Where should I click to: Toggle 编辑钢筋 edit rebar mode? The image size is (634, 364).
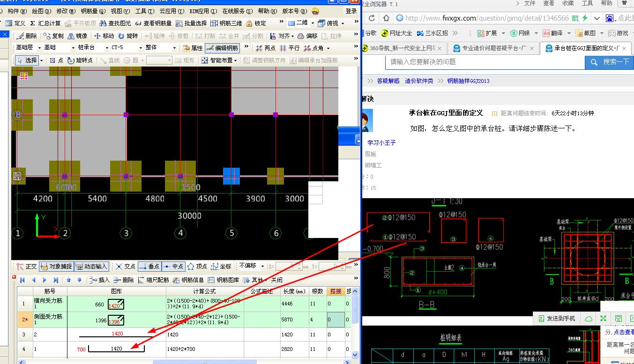(x=222, y=48)
